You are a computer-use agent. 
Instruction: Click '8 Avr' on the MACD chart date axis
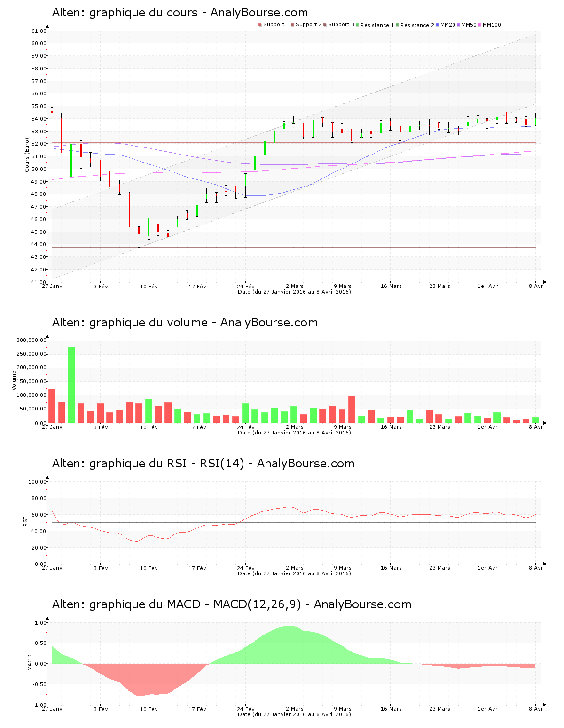click(x=536, y=709)
